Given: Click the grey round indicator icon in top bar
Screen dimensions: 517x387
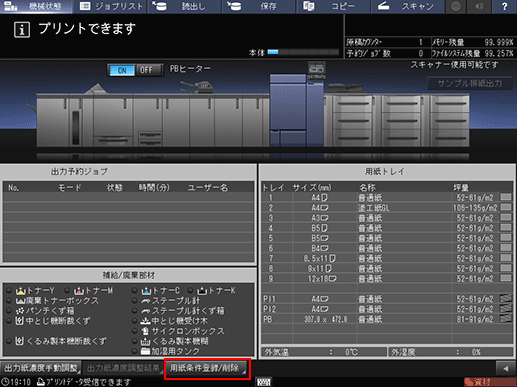Looking at the screenshot, I should (x=456, y=6).
